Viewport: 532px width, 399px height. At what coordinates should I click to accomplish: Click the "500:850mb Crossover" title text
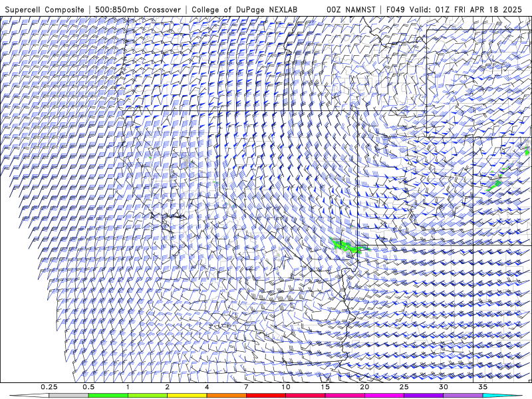click(138, 9)
